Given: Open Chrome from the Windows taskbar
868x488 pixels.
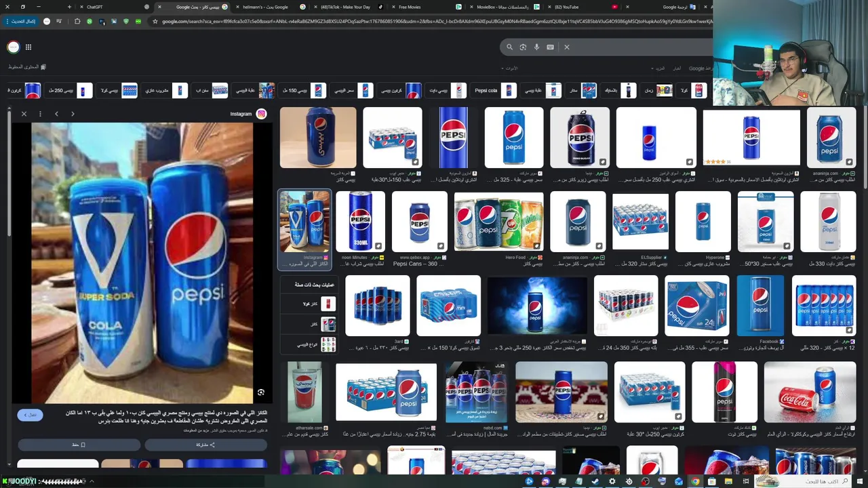Looking at the screenshot, I should coord(695,482).
